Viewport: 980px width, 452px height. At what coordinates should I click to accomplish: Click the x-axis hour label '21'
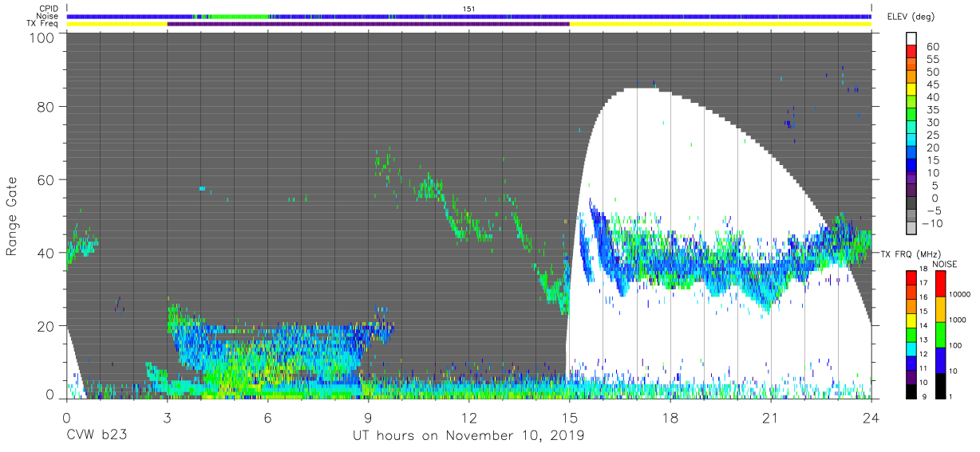pyautogui.click(x=771, y=417)
